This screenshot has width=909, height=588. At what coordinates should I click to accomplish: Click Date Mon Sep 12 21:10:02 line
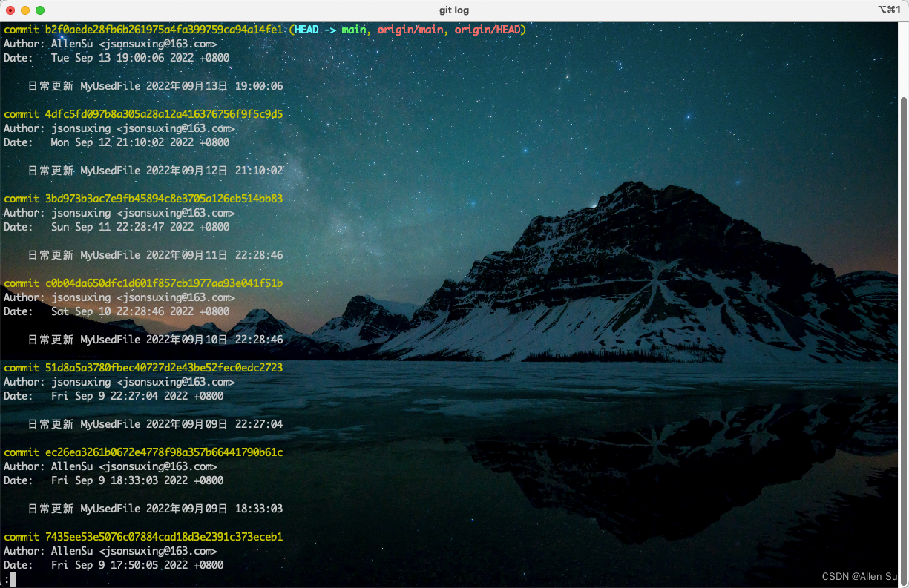pyautogui.click(x=117, y=142)
